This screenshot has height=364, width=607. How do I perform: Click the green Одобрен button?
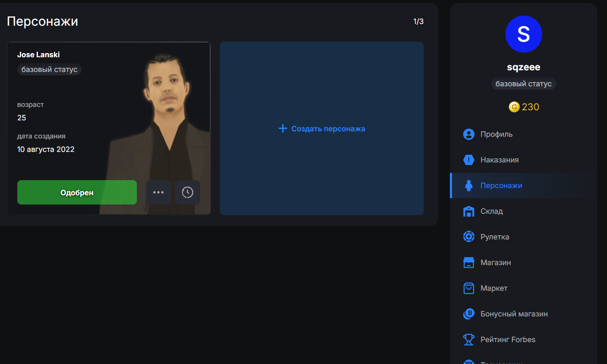tap(77, 192)
